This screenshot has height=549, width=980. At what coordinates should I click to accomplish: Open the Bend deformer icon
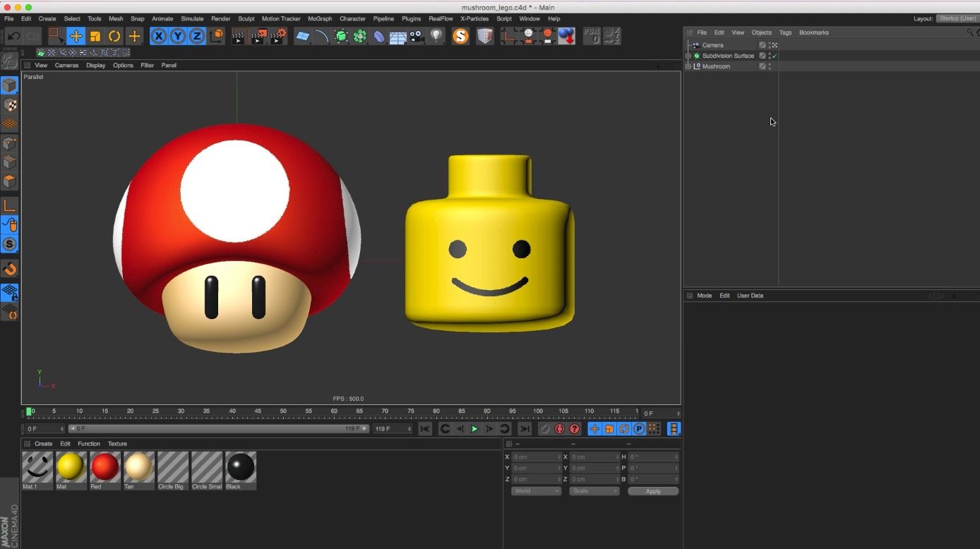coord(379,36)
